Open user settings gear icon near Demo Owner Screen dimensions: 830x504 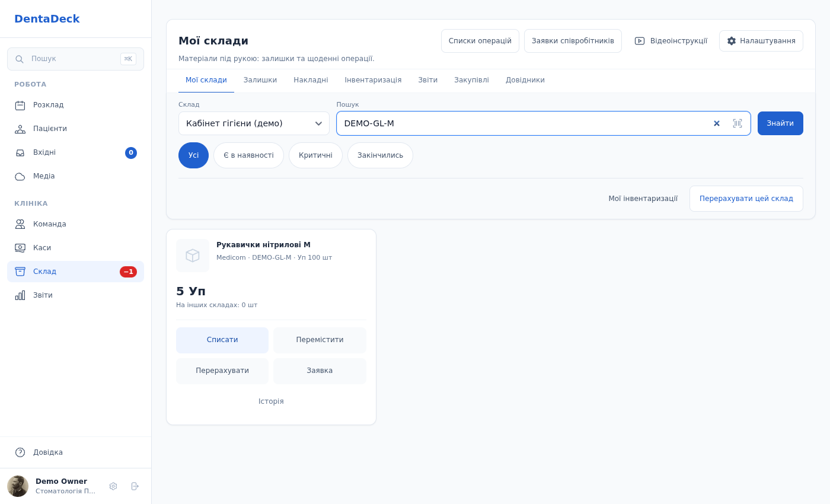pos(113,486)
